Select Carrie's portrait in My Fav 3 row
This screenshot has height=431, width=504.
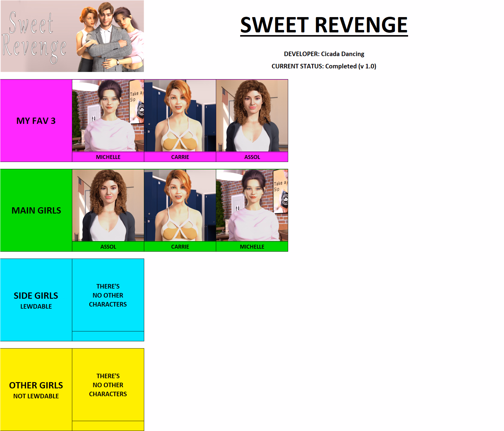[x=180, y=115]
